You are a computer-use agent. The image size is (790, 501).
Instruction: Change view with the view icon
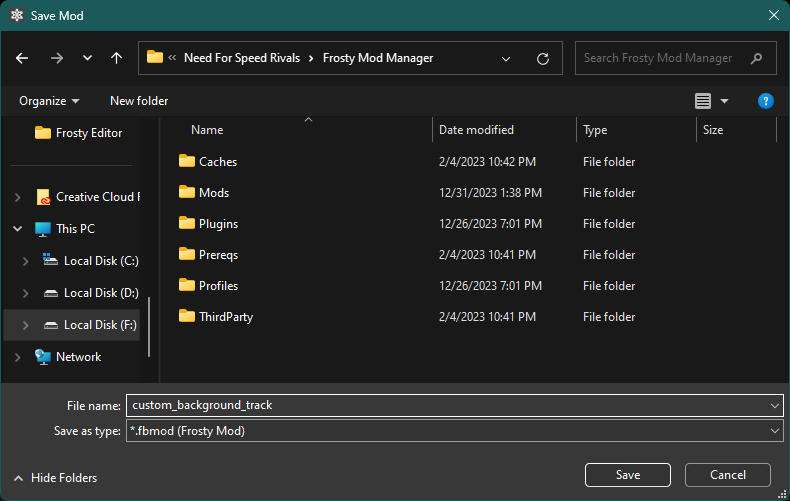(703, 101)
